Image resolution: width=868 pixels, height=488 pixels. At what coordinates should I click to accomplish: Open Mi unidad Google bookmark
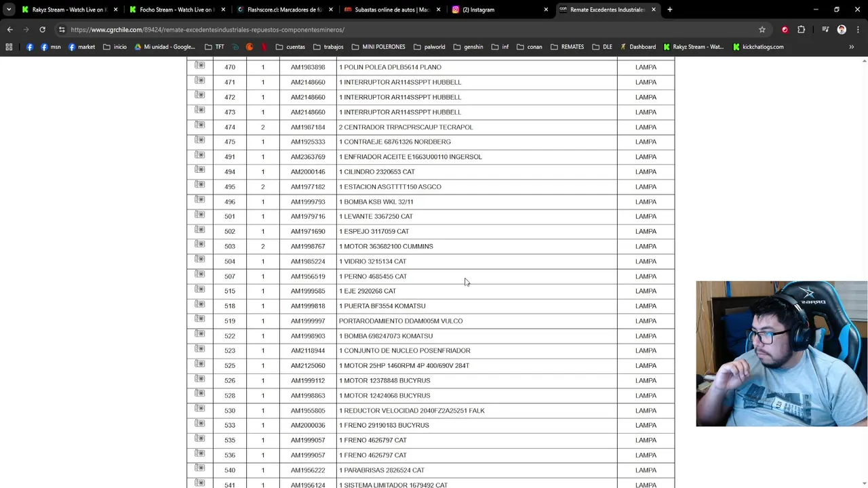[165, 47]
